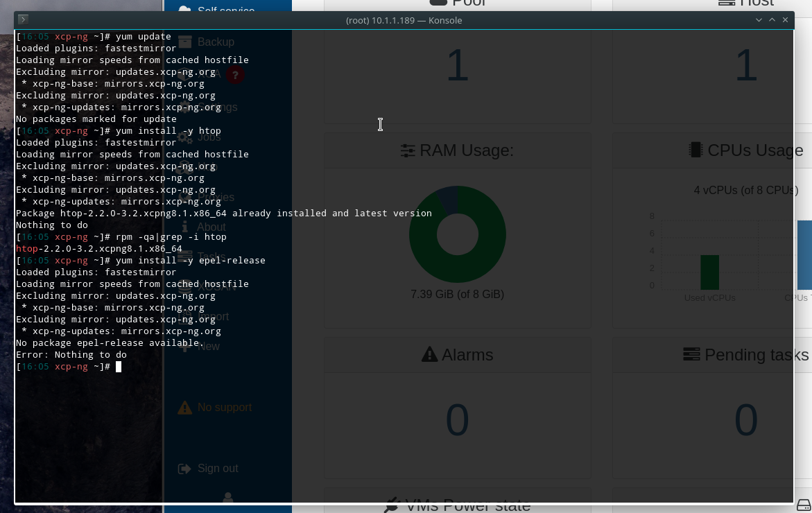This screenshot has height=513, width=812.
Task: Click the 'yum update' command text
Action: 144,37
